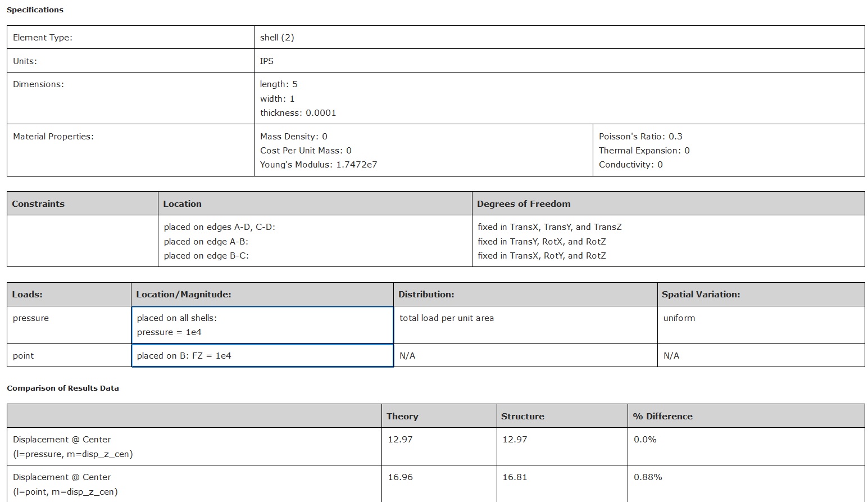Click the Poisson's Ratio 0.3 text
Viewport: 868px width, 502px height.
click(640, 137)
